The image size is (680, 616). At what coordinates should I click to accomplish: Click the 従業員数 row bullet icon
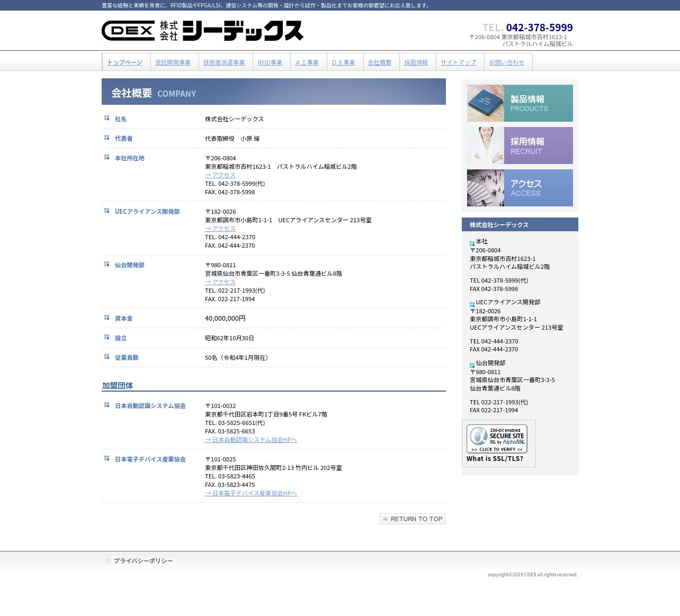(107, 357)
